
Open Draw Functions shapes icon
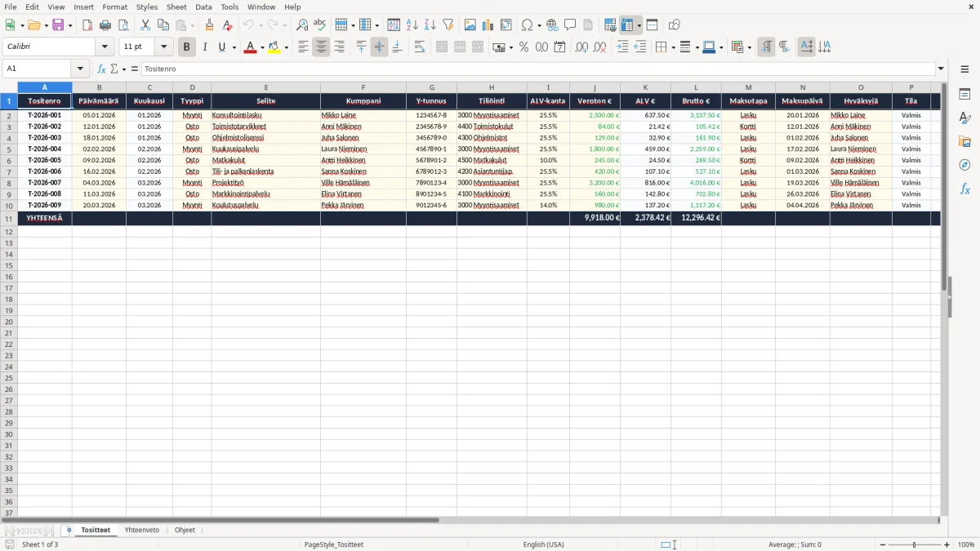click(675, 25)
